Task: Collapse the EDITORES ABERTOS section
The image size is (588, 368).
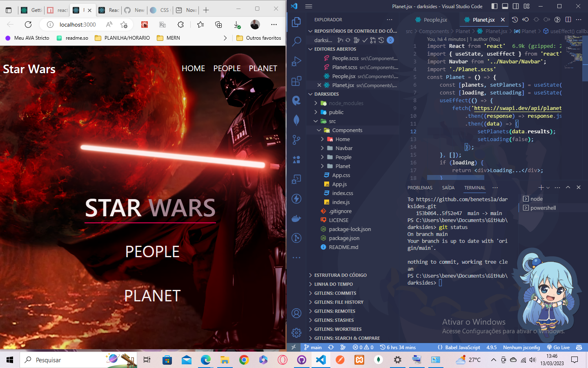Action: 353,49
